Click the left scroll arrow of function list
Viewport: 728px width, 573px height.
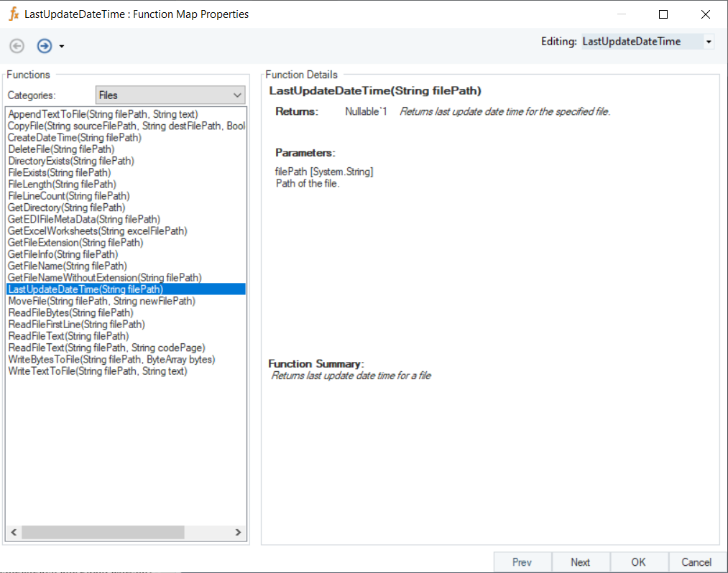[x=14, y=532]
